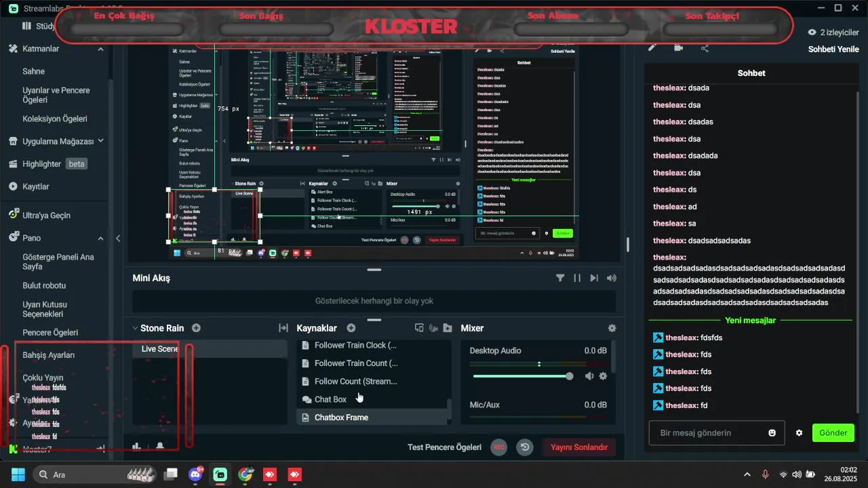Open Uyarılar ve Pencere Ögeleri

tap(56, 95)
